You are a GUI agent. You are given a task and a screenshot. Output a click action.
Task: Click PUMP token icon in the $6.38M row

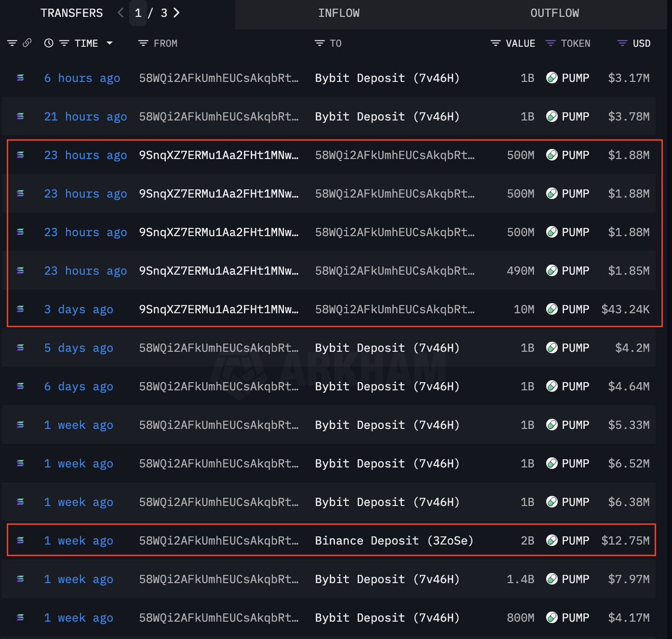(552, 502)
